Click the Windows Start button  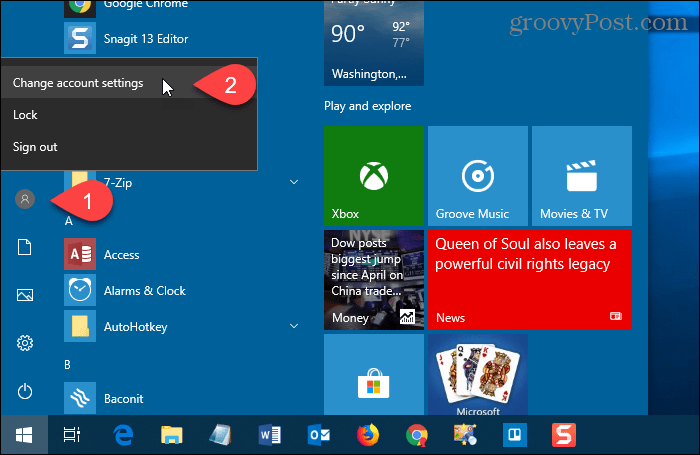(24, 435)
